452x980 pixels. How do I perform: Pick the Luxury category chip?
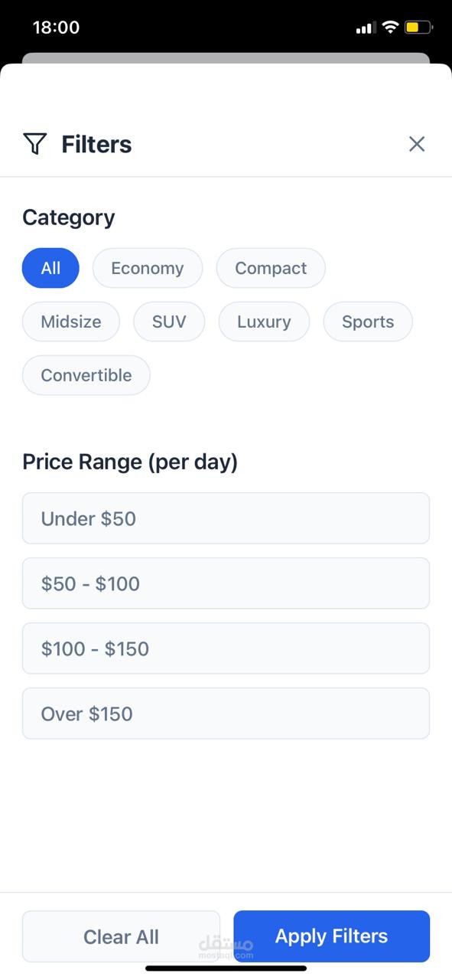[x=264, y=322]
